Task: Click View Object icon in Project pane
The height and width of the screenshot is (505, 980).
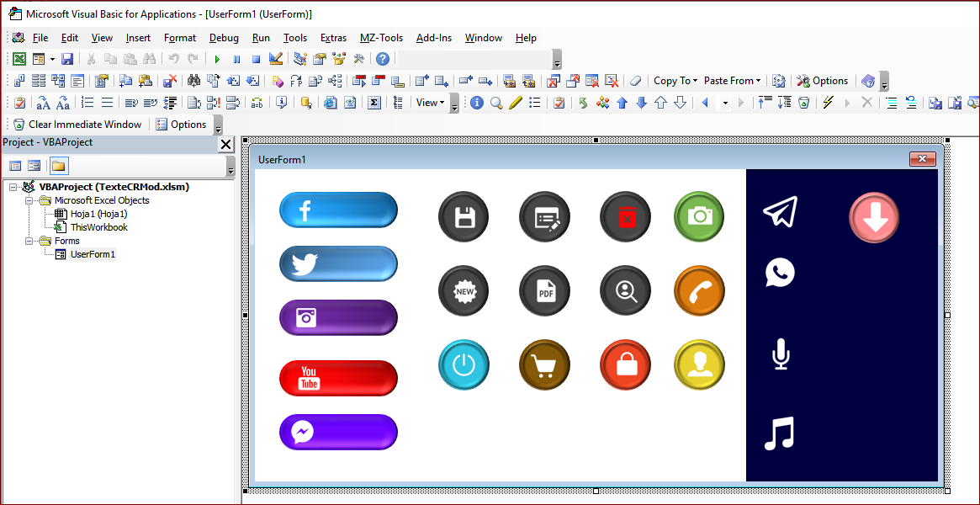Action: (34, 166)
